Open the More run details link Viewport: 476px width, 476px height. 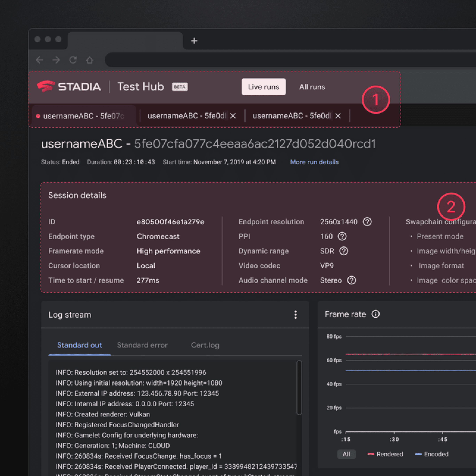[x=314, y=162]
